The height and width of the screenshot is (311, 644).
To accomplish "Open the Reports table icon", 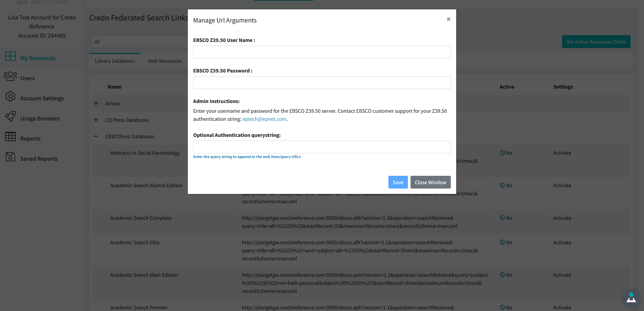I will [10, 137].
